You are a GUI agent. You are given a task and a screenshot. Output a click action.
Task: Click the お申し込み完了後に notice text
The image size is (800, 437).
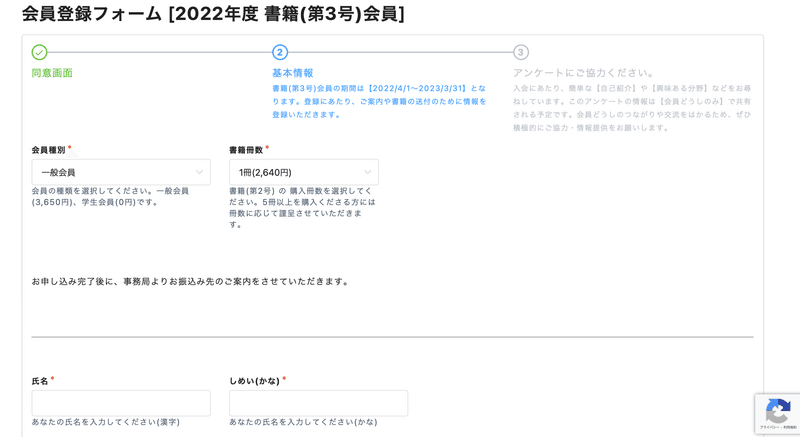(x=190, y=281)
